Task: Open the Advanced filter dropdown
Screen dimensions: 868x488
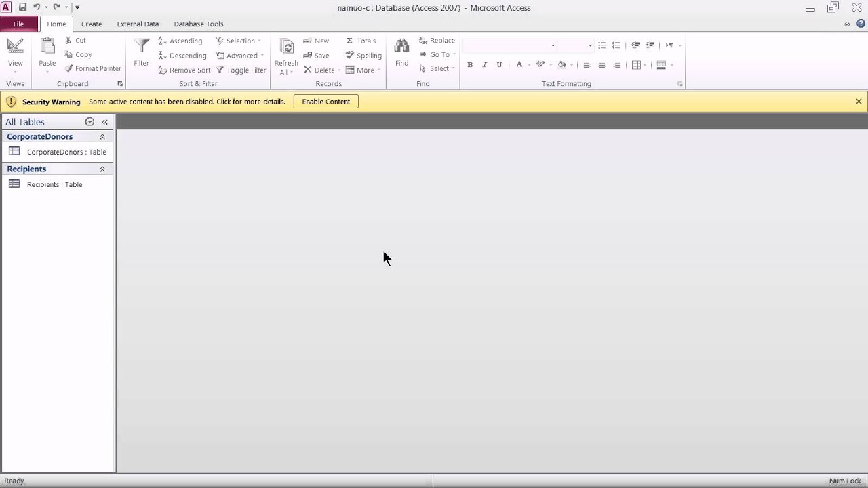Action: click(x=239, y=56)
